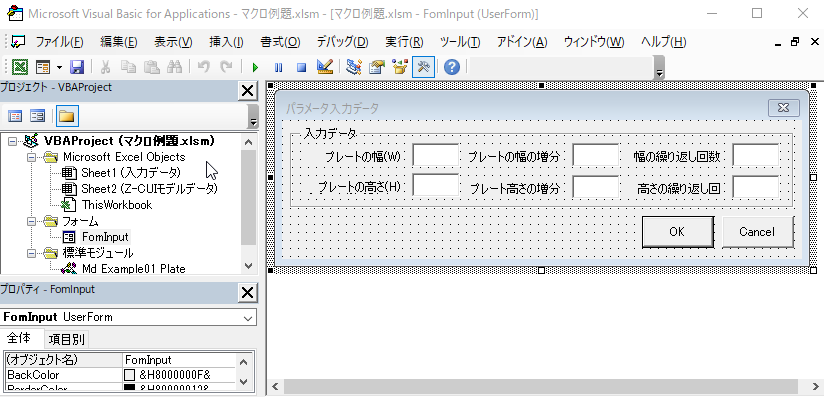Toggle Design Mode icon
Viewport: 824px width, 397px height.
[325, 67]
